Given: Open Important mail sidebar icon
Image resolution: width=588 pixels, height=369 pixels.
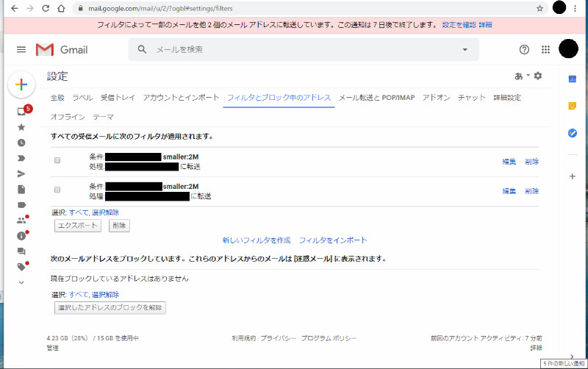Looking at the screenshot, I should pyautogui.click(x=21, y=158).
